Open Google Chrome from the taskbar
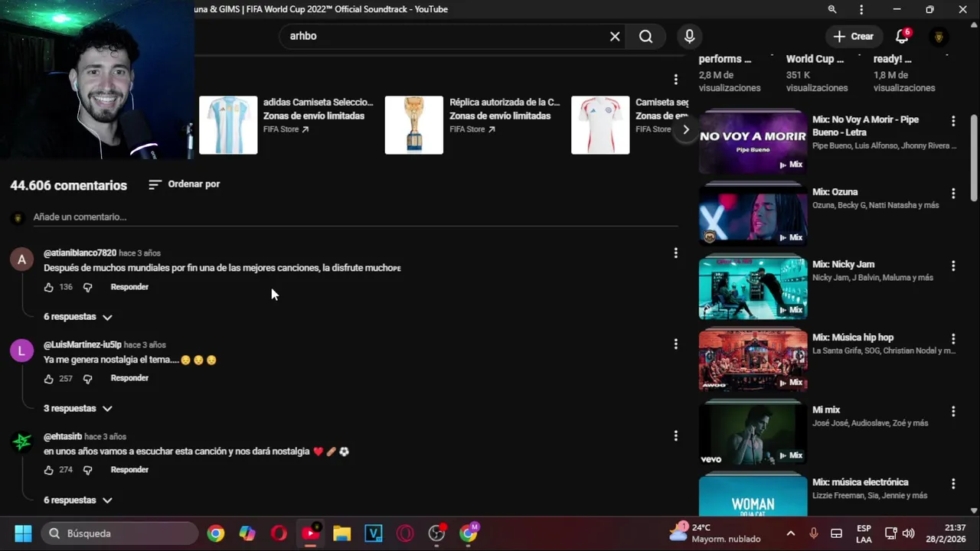Viewport: 980px width, 551px height. 216,533
